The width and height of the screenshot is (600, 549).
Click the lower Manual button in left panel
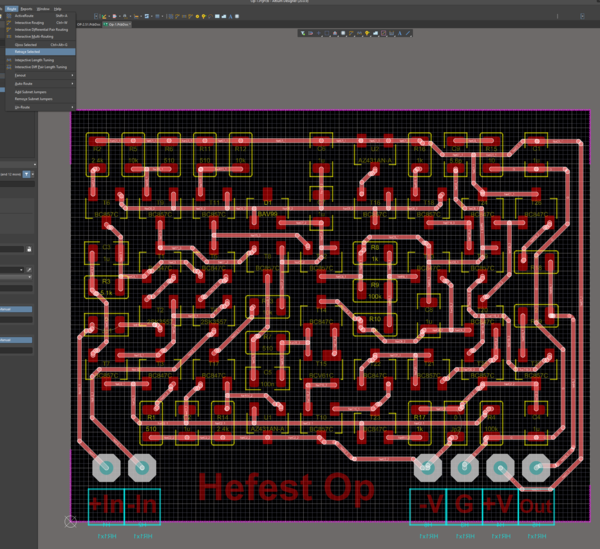coord(16,340)
